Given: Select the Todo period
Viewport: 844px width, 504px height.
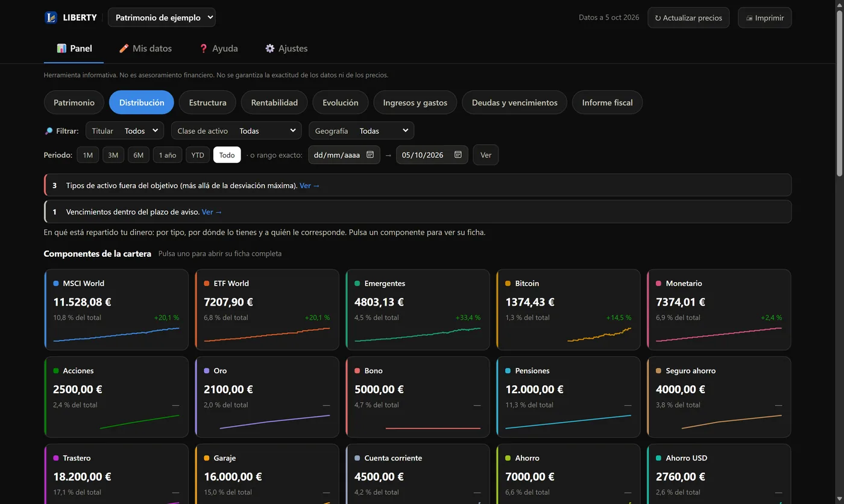Looking at the screenshot, I should (227, 155).
